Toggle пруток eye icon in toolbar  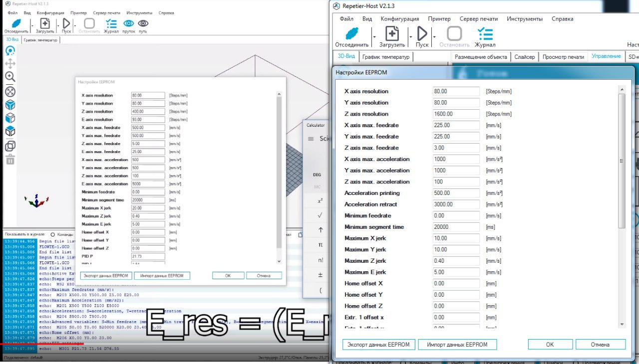[x=128, y=23]
